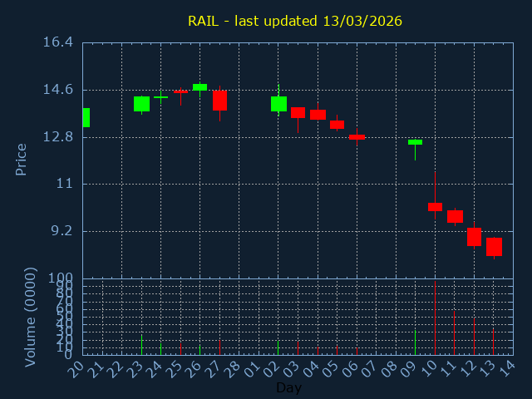This screenshot has height=399, width=532.
Task: Click the red candlestick on day 11
Action: click(455, 216)
